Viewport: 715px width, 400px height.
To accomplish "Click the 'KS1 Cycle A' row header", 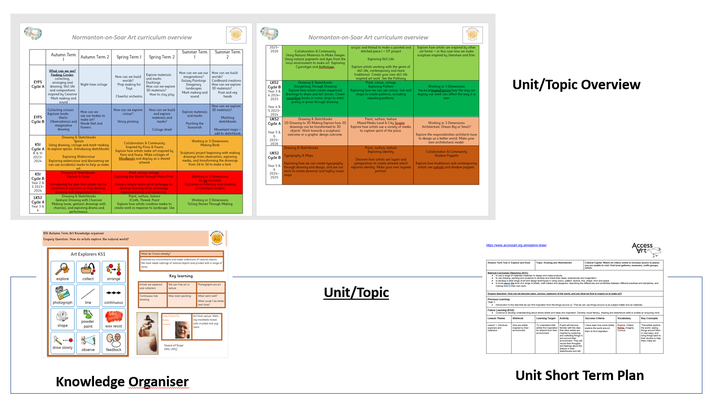I will (x=38, y=153).
